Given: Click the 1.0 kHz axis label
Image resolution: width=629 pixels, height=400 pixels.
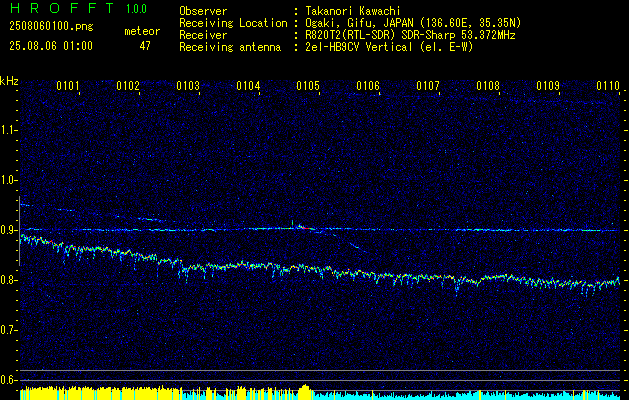Looking at the screenshot, I should tap(8, 180).
